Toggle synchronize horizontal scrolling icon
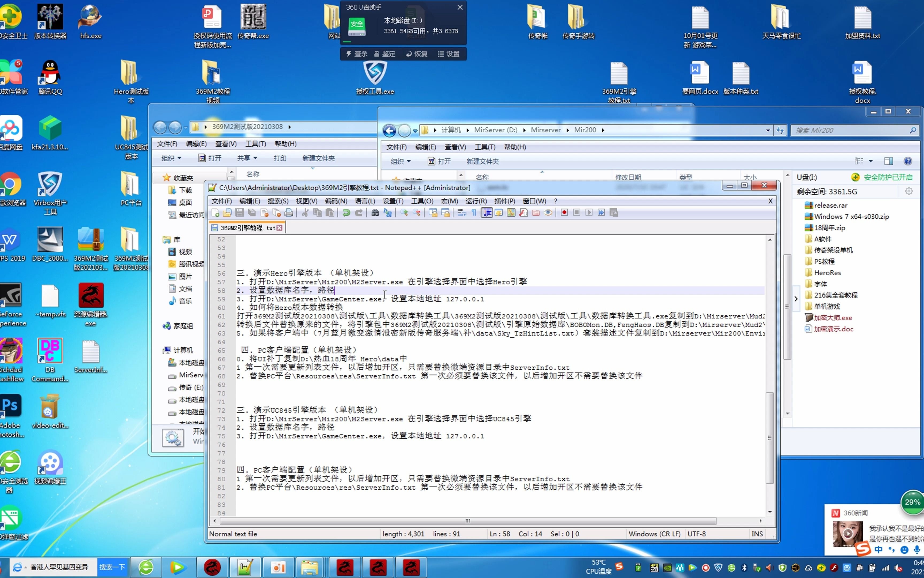This screenshot has height=578, width=924. point(445,212)
